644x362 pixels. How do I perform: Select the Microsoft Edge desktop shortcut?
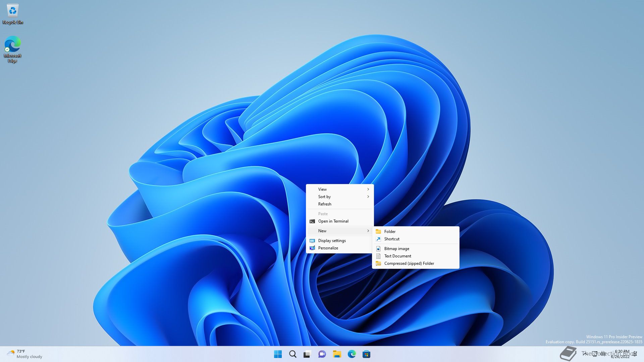tap(13, 49)
